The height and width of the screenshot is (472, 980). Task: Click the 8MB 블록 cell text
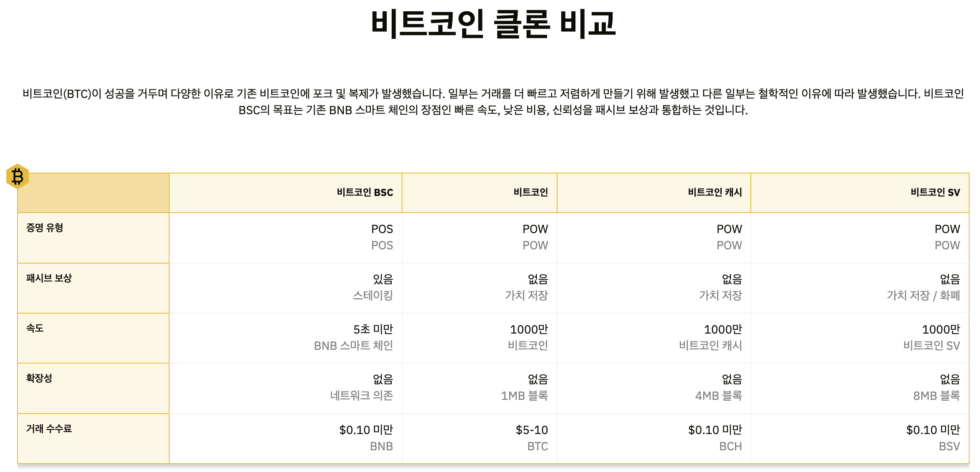tap(936, 396)
